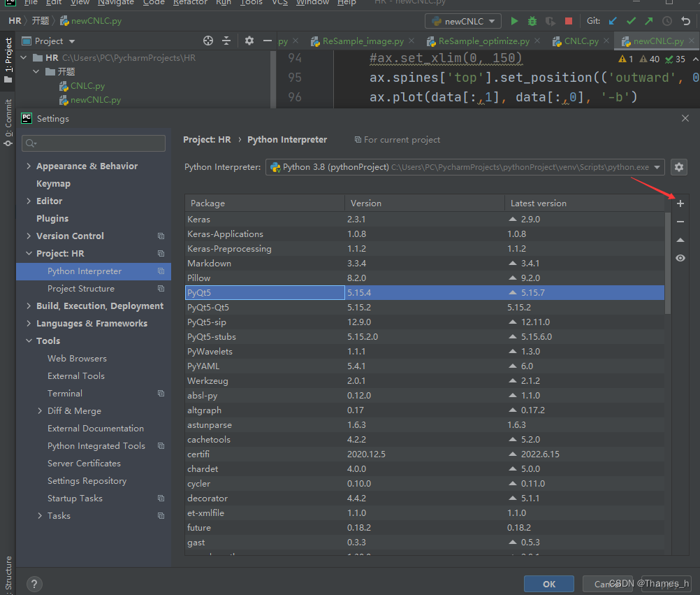Open the newCNLC run configuration dropdown

point(463,21)
